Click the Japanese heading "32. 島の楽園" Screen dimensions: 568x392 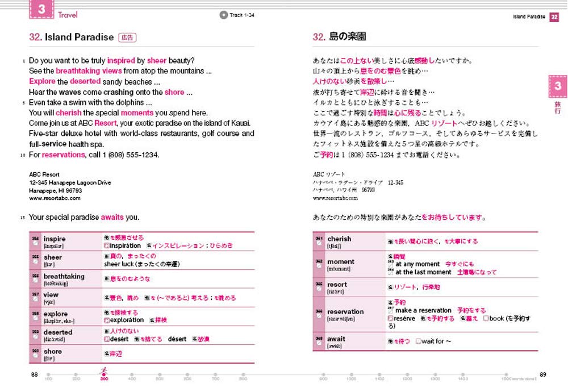(x=339, y=36)
